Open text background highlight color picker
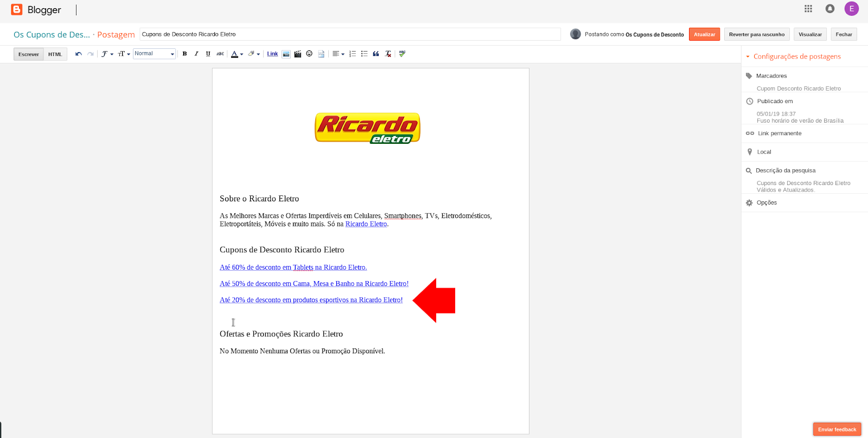This screenshot has width=868, height=438. pyautogui.click(x=254, y=54)
